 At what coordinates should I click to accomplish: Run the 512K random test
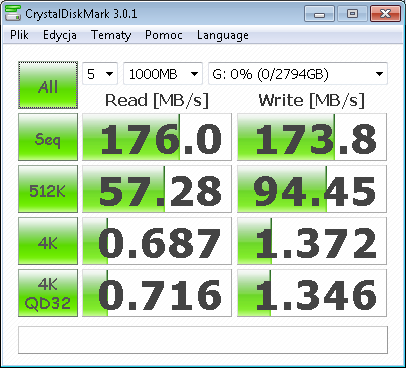(x=48, y=189)
